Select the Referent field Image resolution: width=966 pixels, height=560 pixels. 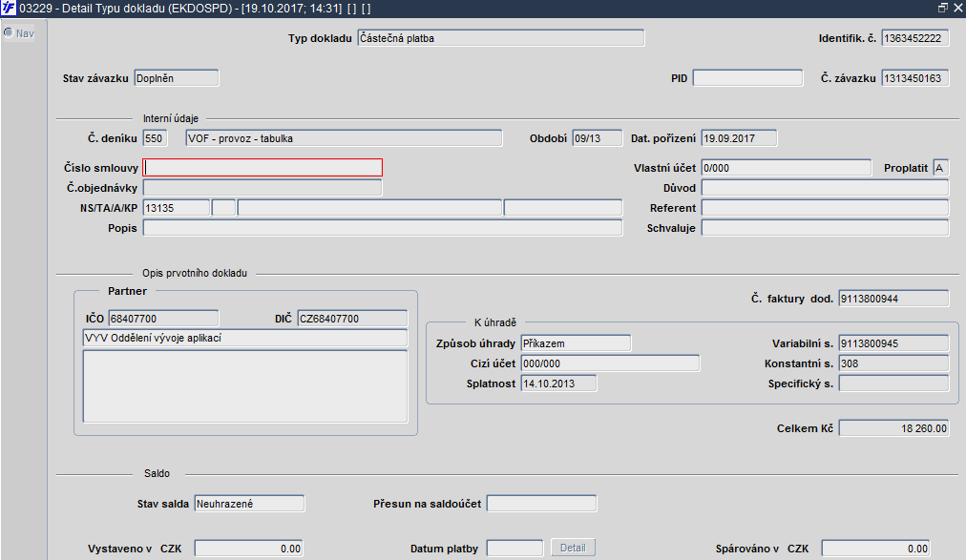tap(825, 208)
